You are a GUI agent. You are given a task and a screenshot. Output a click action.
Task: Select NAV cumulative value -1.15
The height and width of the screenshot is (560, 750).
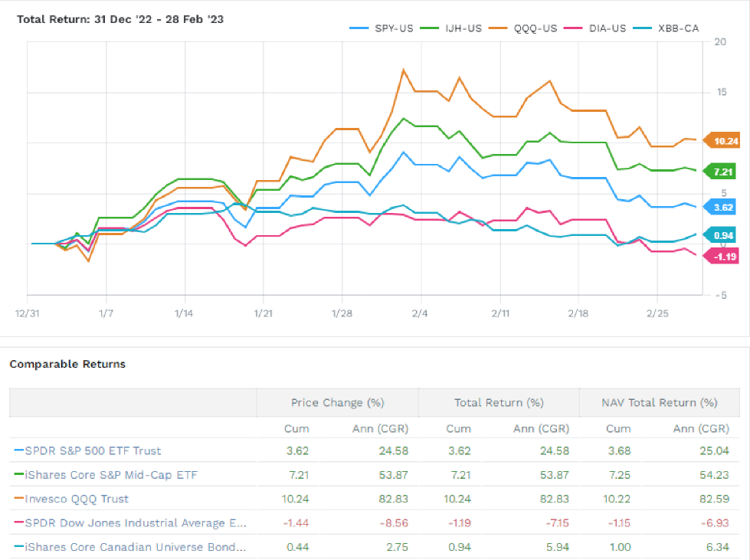(619, 522)
